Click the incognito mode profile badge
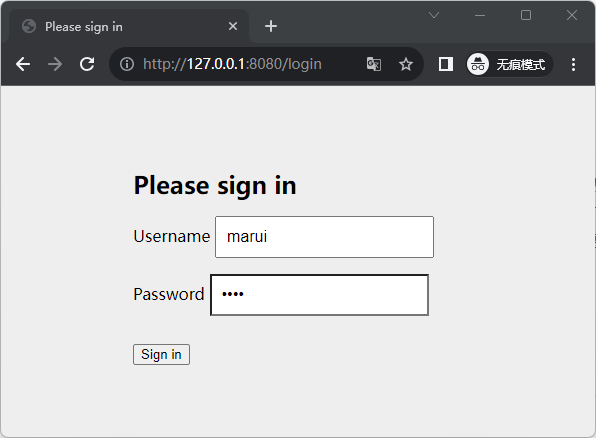 pos(510,64)
